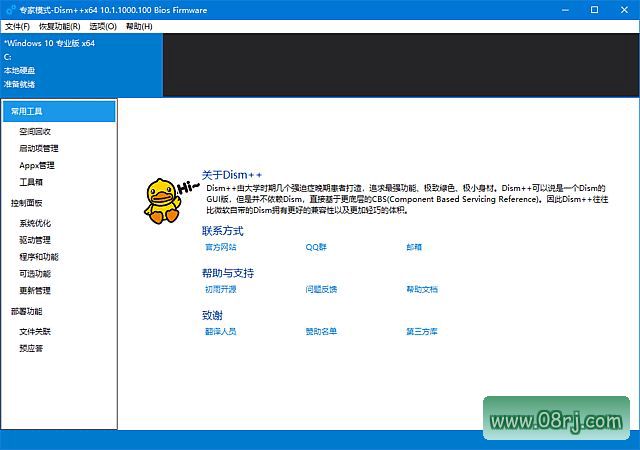The width and height of the screenshot is (640, 450).
Task: Open the 问题反馈 link
Action: (321, 289)
